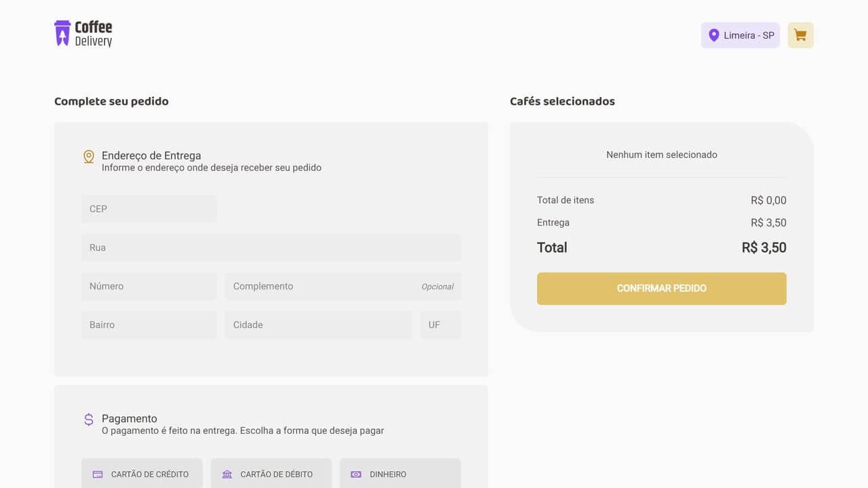Viewport: 868px width, 488px height.
Task: Click the bank icon on Cartão de Débito
Action: click(x=226, y=474)
